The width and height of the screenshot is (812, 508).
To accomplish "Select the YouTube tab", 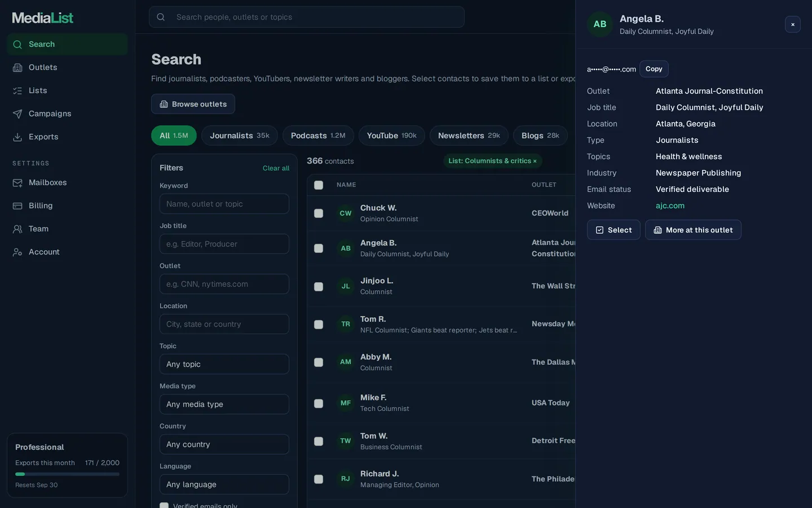I will [391, 135].
